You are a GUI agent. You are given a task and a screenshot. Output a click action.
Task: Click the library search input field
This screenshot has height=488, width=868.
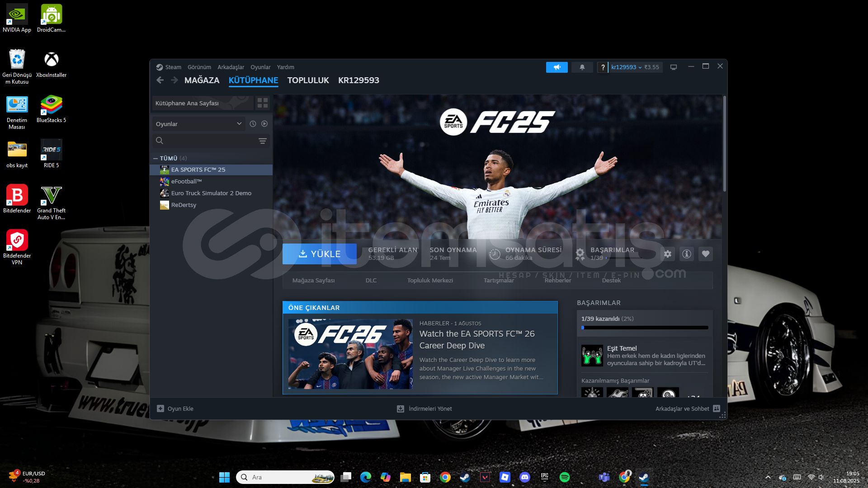click(x=211, y=141)
